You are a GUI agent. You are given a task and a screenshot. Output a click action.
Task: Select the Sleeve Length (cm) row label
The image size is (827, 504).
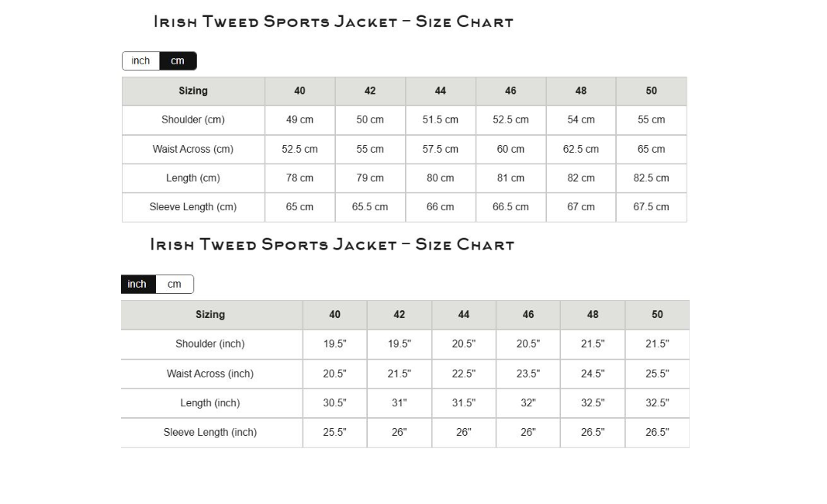tap(193, 207)
